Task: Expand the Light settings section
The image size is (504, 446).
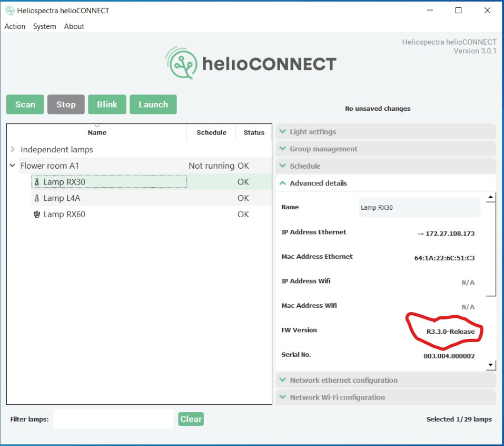Action: click(386, 132)
